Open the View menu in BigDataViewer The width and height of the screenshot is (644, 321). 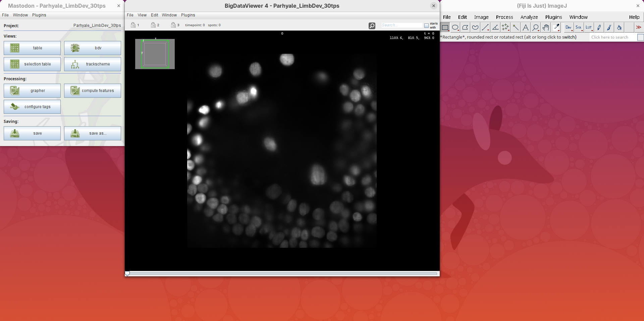pyautogui.click(x=142, y=15)
